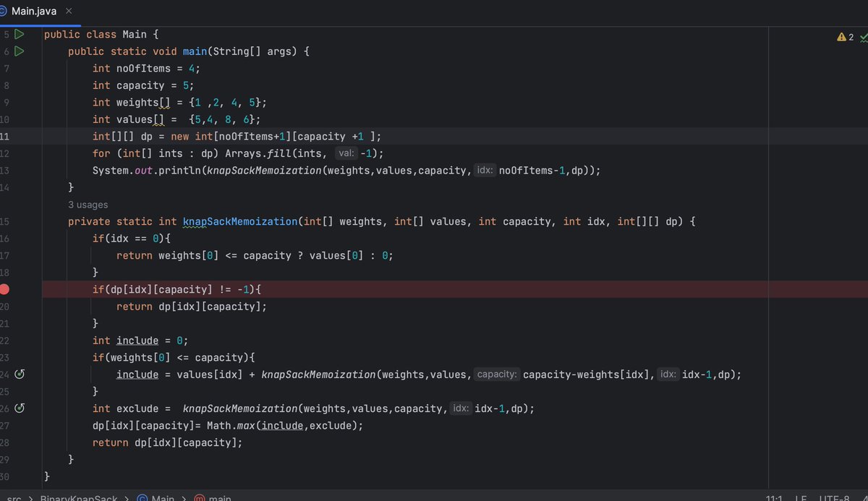868x501 pixels.
Task: Select the Main.java tab
Action: coord(38,12)
